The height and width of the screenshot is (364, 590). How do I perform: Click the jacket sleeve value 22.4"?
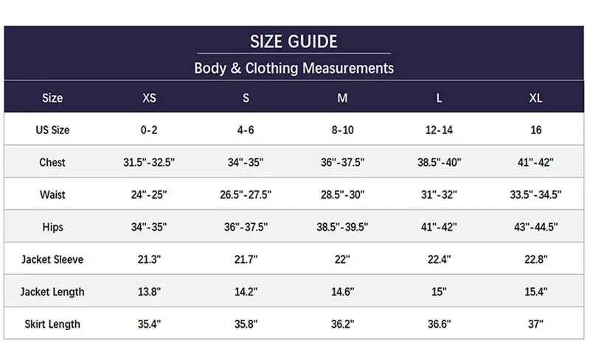(x=439, y=259)
